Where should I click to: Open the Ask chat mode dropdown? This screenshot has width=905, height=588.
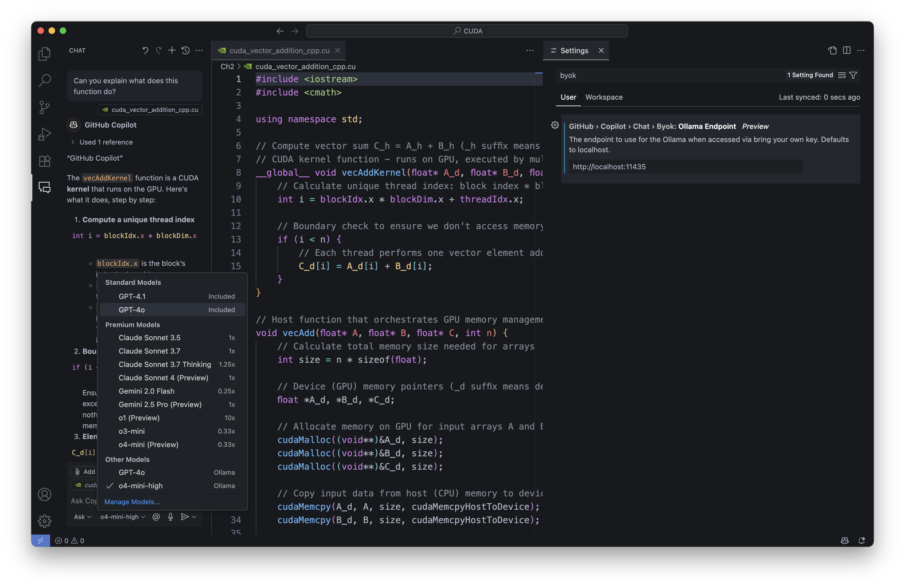(x=82, y=517)
